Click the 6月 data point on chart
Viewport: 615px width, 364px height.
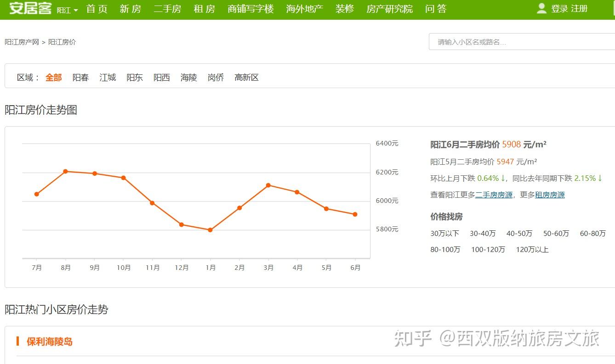tap(355, 214)
